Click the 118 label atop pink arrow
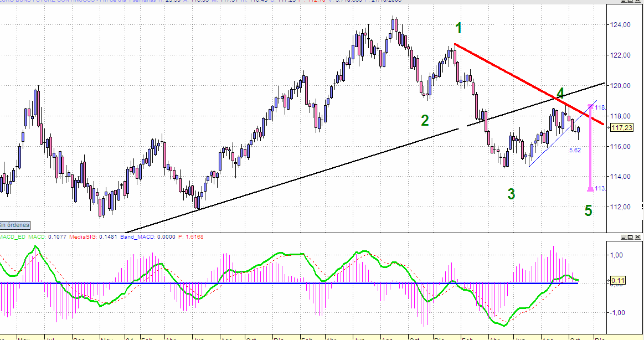Screen dimensions: 644x340 (x=600, y=107)
